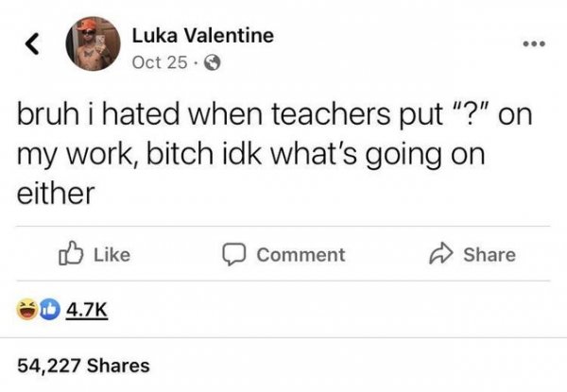This screenshot has width=567, height=392.
Task: Click the thumbs-up Like icon
Action: point(71,253)
